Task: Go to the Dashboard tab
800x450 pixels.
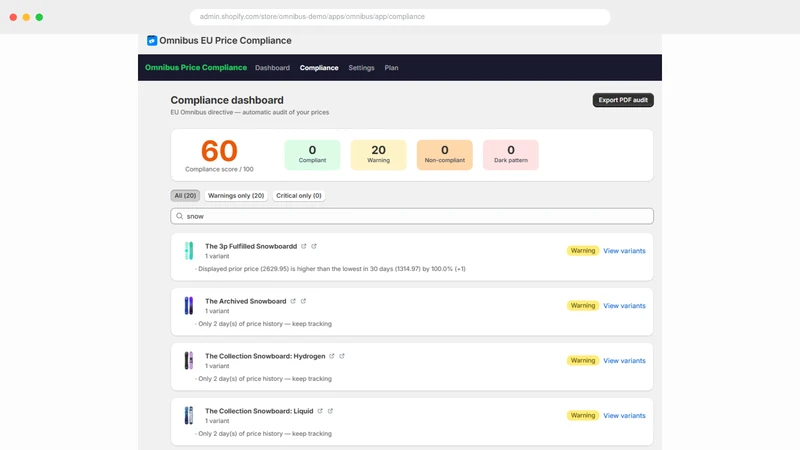Action: pyautogui.click(x=272, y=68)
